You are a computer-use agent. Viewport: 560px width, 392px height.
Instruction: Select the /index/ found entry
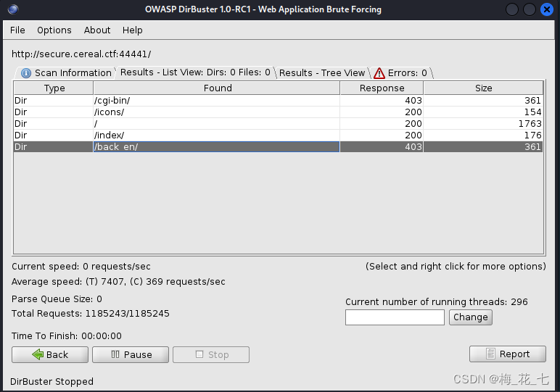click(x=216, y=135)
